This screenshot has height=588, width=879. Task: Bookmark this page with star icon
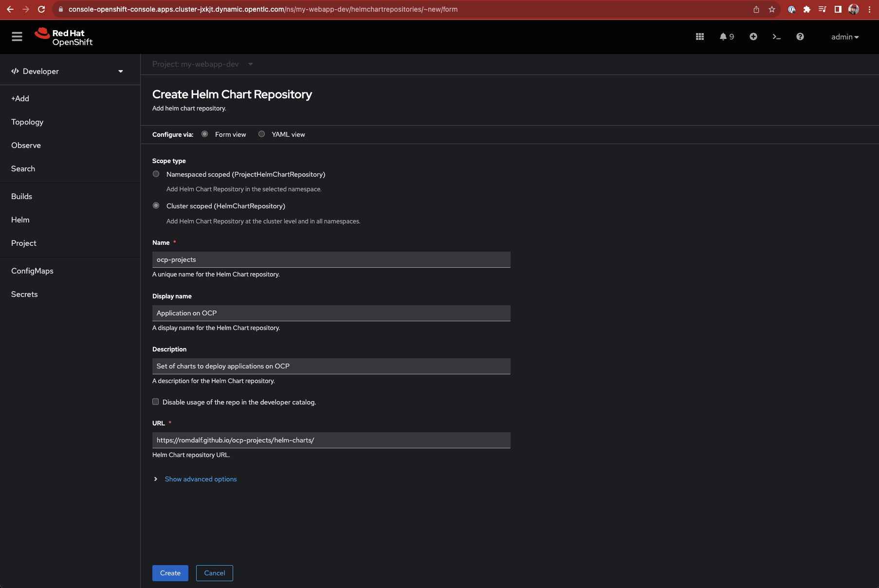(x=772, y=9)
